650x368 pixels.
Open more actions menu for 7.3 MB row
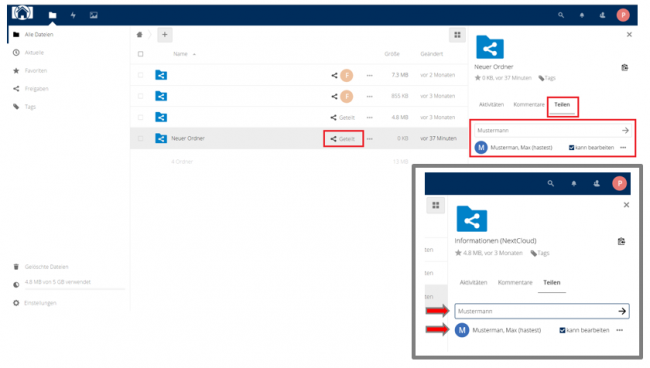pyautogui.click(x=369, y=75)
